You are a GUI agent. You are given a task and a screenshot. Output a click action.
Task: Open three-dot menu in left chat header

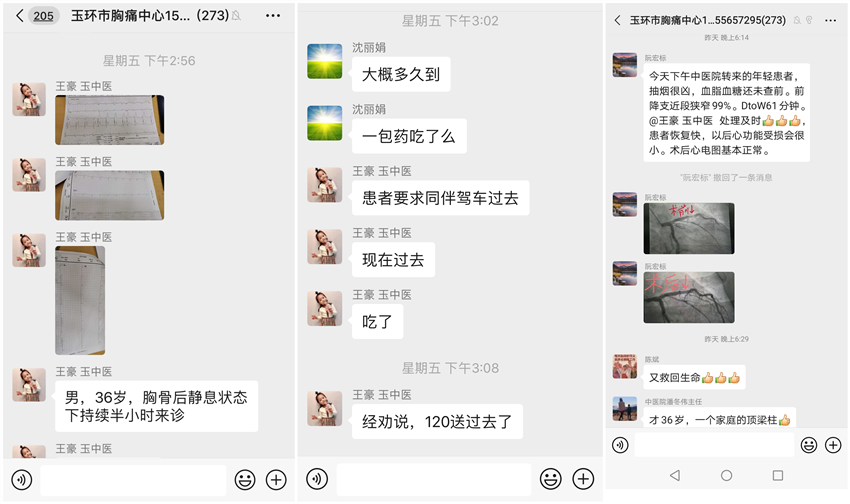273,16
